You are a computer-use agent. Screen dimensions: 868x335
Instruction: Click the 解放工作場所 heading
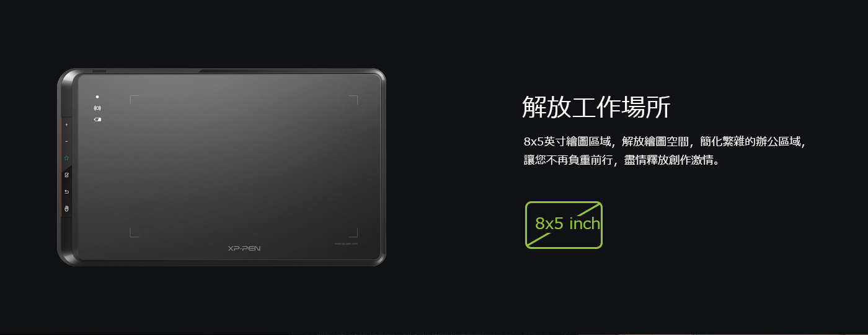click(596, 107)
